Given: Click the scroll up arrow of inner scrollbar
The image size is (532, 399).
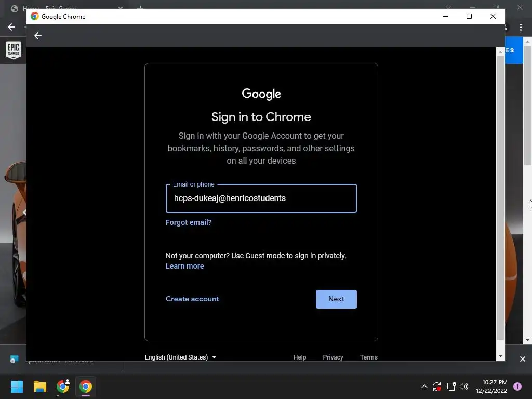Looking at the screenshot, I should [x=500, y=51].
